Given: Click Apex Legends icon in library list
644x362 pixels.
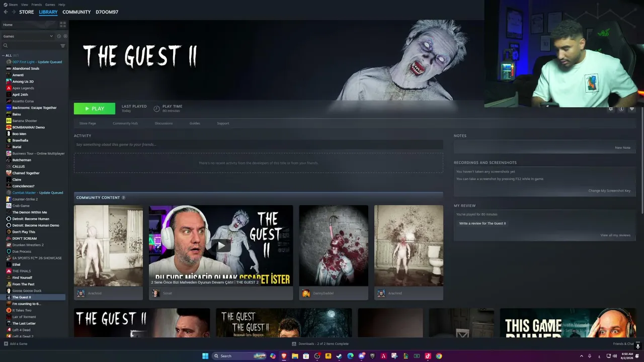Looking at the screenshot, I should point(9,88).
